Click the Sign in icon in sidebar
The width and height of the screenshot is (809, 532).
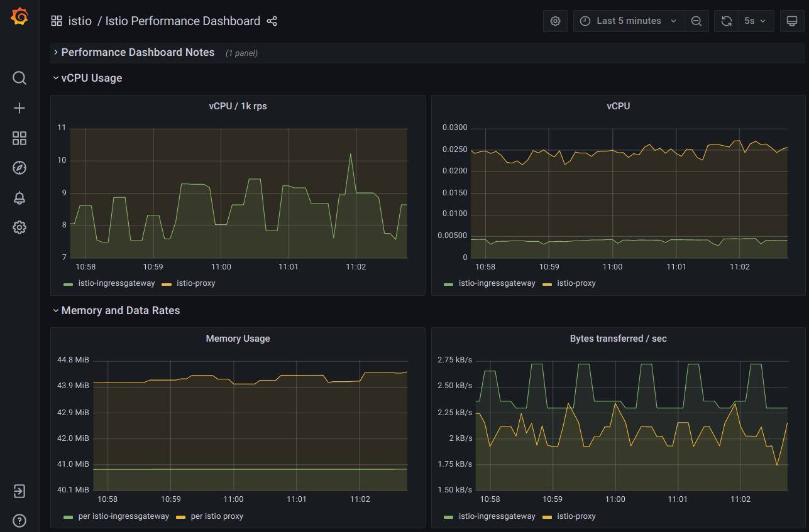[x=19, y=491]
